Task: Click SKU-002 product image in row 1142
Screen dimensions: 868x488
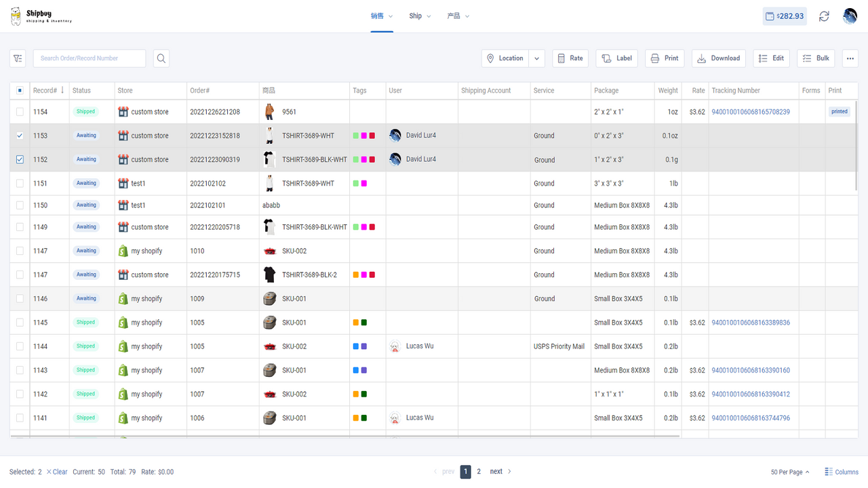Action: point(269,394)
